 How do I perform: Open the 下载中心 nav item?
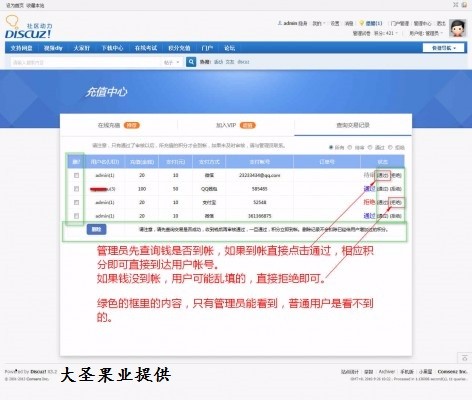(112, 48)
